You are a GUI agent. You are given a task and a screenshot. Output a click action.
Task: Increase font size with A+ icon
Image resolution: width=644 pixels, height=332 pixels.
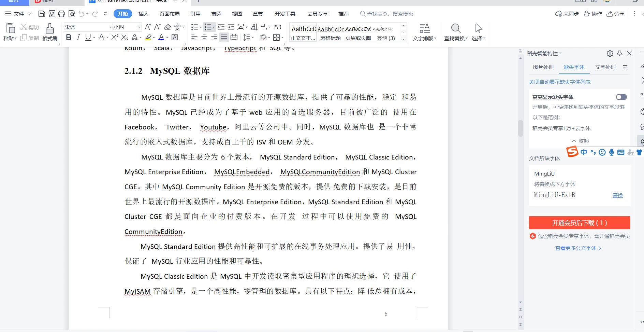tap(148, 27)
